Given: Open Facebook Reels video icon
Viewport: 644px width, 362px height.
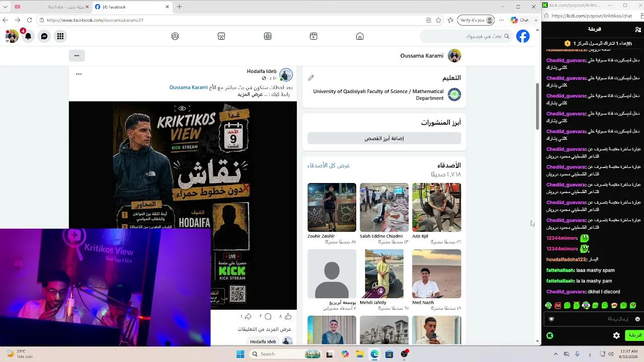Looking at the screenshot, I should (313, 36).
